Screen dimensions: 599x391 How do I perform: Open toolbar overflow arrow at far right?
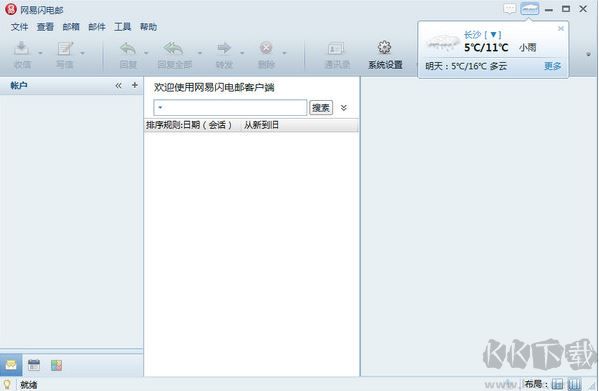(588, 54)
